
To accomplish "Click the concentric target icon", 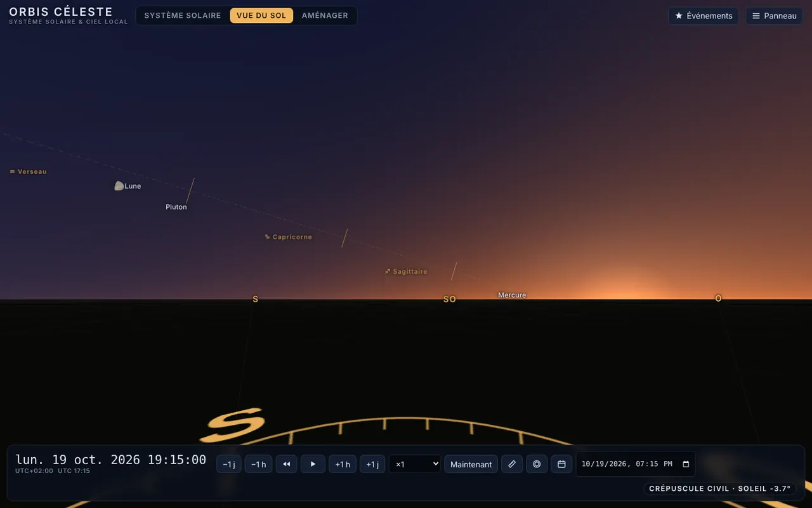I will [537, 464].
